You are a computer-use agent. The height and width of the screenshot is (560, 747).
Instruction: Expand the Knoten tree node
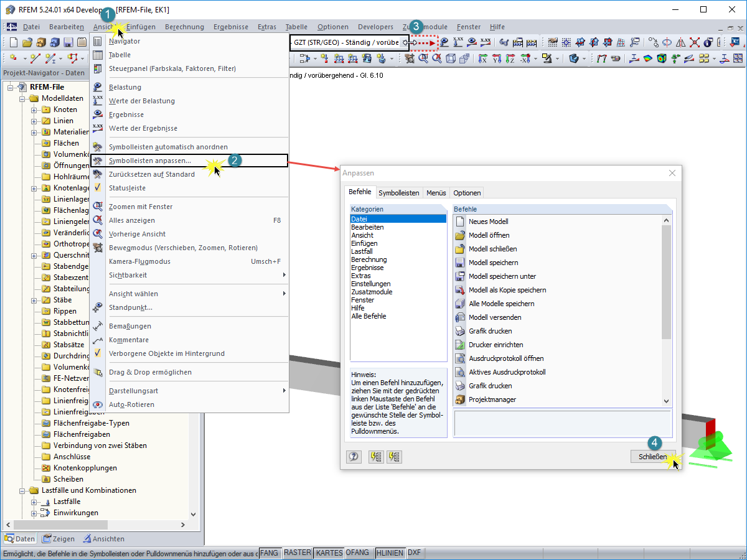point(35,110)
